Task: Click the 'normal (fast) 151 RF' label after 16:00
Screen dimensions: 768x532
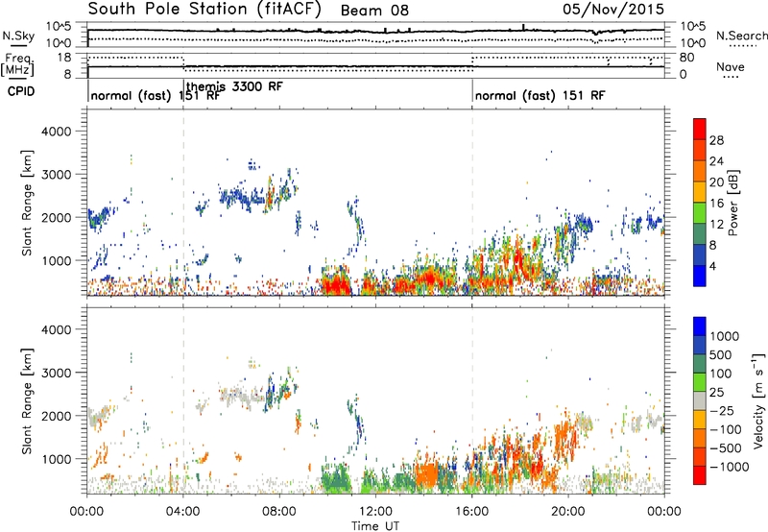Action: tap(540, 95)
